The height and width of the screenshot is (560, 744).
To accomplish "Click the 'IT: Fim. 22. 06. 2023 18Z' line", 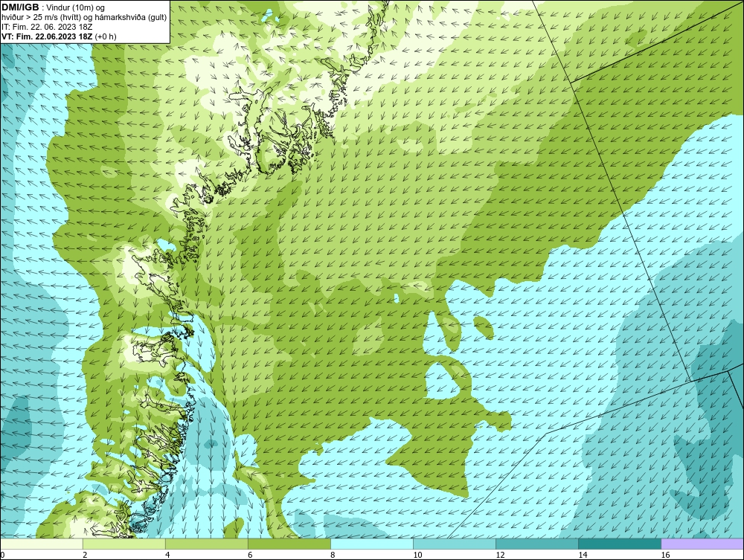I will coord(47,27).
